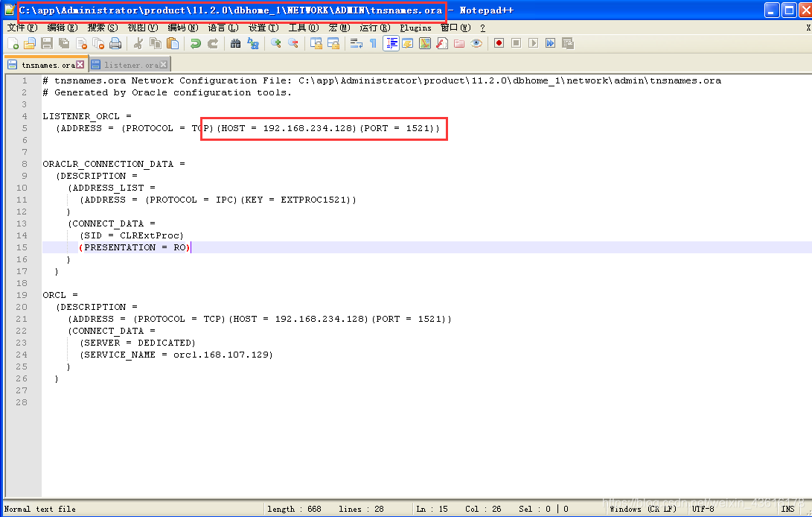The image size is (812, 517).
Task: Toggle synchronized vertical scrolling icon
Action: (316, 43)
